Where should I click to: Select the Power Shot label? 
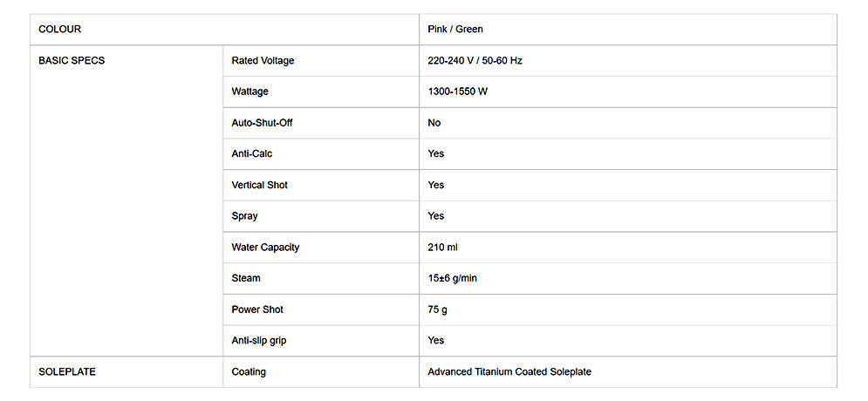click(257, 309)
